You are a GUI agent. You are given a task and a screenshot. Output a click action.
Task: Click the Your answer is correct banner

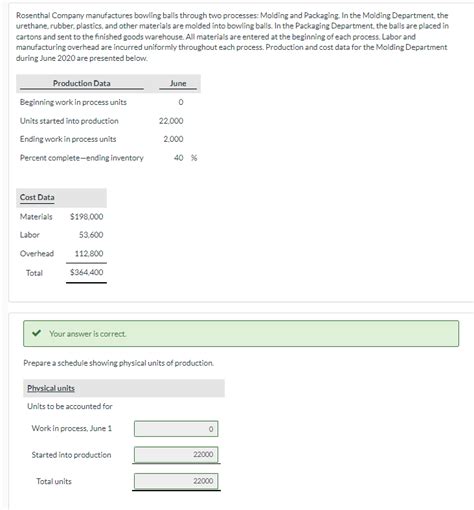coord(241,333)
